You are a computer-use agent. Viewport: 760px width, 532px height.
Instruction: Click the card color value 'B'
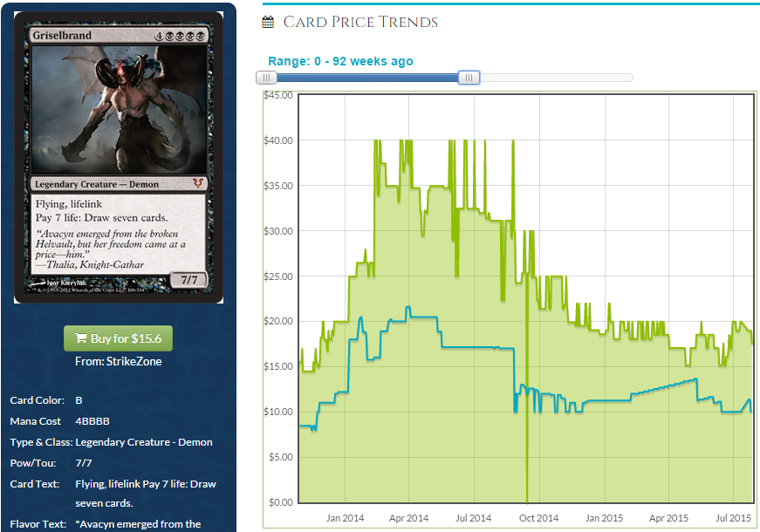(x=79, y=400)
